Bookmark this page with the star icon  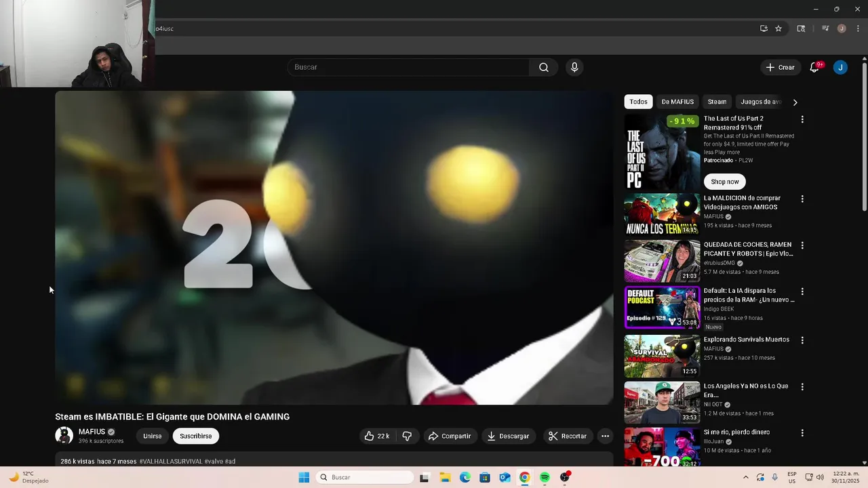coord(778,28)
